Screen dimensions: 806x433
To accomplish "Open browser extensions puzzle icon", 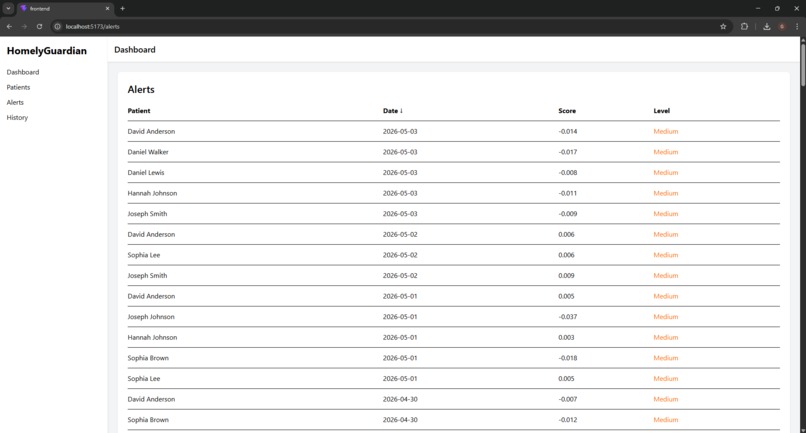I will 744,26.
